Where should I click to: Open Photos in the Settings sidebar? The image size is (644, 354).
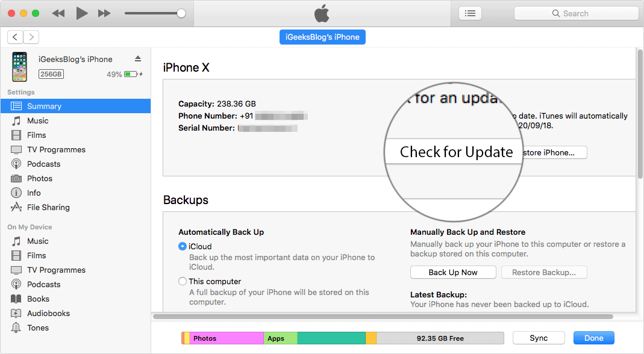pos(40,178)
